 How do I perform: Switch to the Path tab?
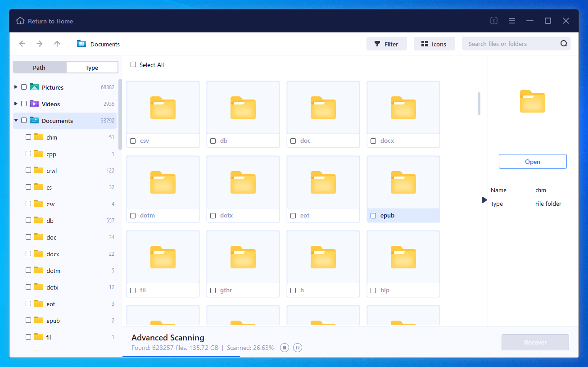pos(39,68)
